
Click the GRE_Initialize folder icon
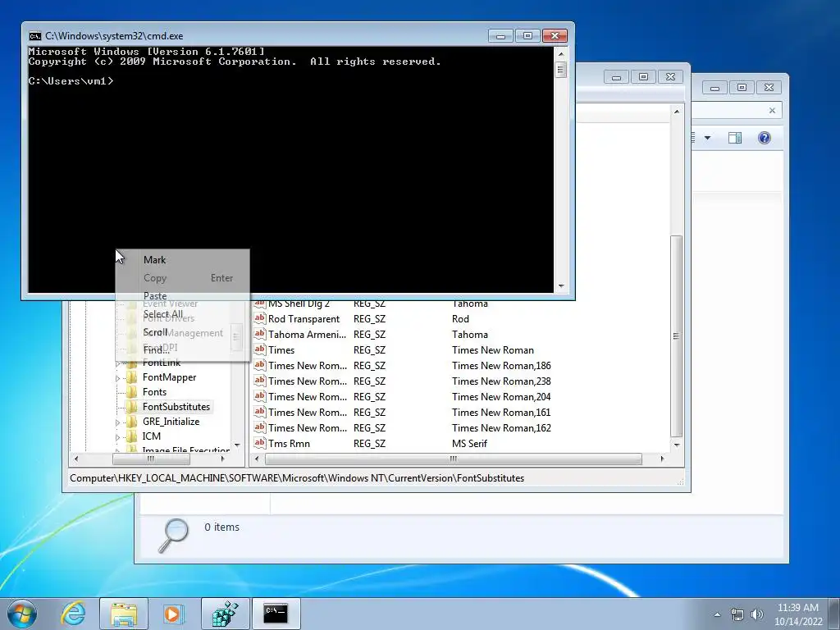[x=131, y=421]
